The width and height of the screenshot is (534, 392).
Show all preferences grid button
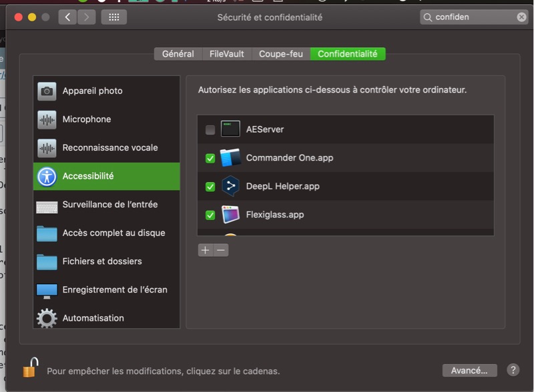coord(113,17)
